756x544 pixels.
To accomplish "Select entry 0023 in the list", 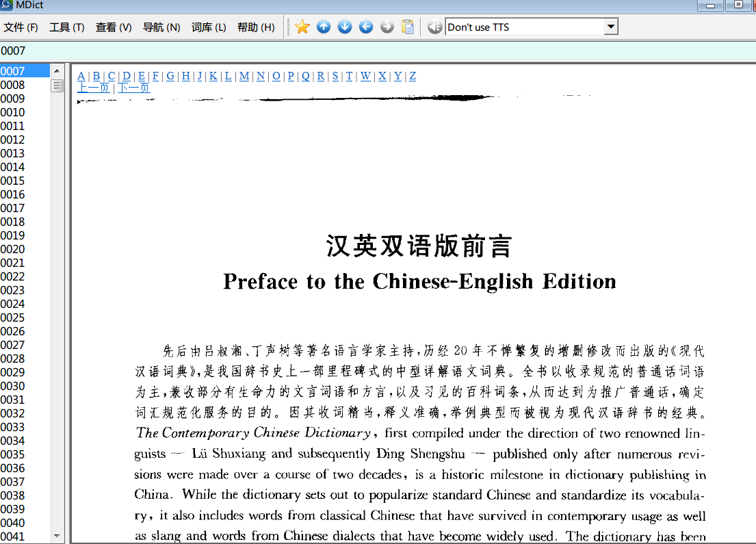I will tap(25, 290).
